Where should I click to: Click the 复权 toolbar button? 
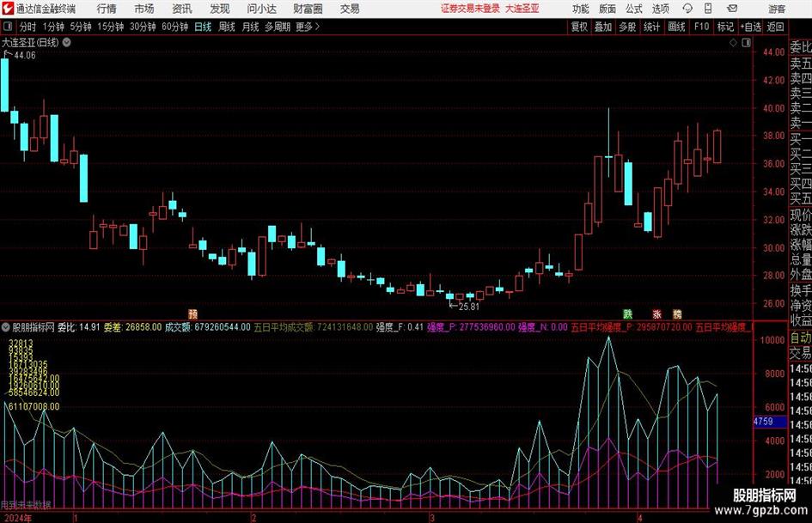click(579, 27)
